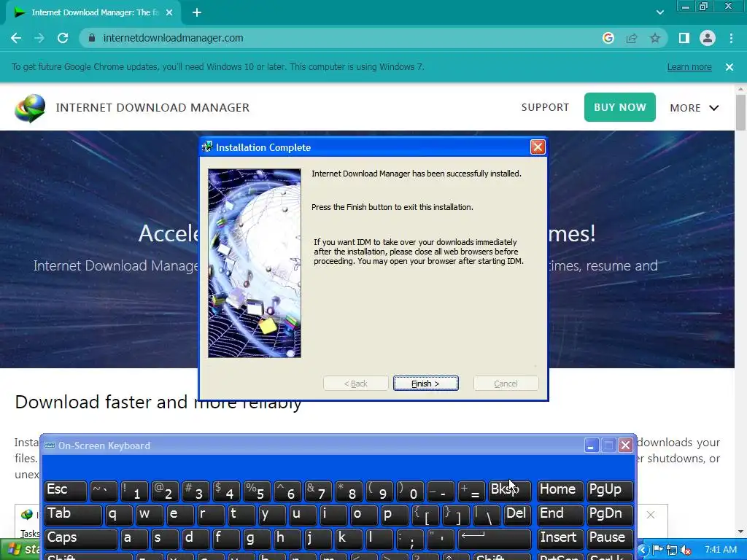Open the tab search chevron in Chrome
Screen dimensions: 747x560
tap(659, 12)
